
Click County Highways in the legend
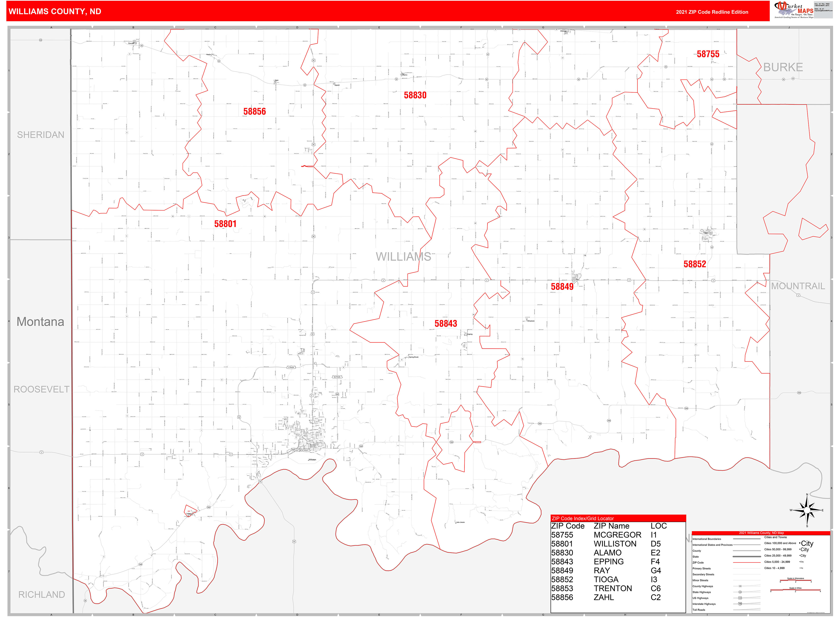click(x=703, y=586)
